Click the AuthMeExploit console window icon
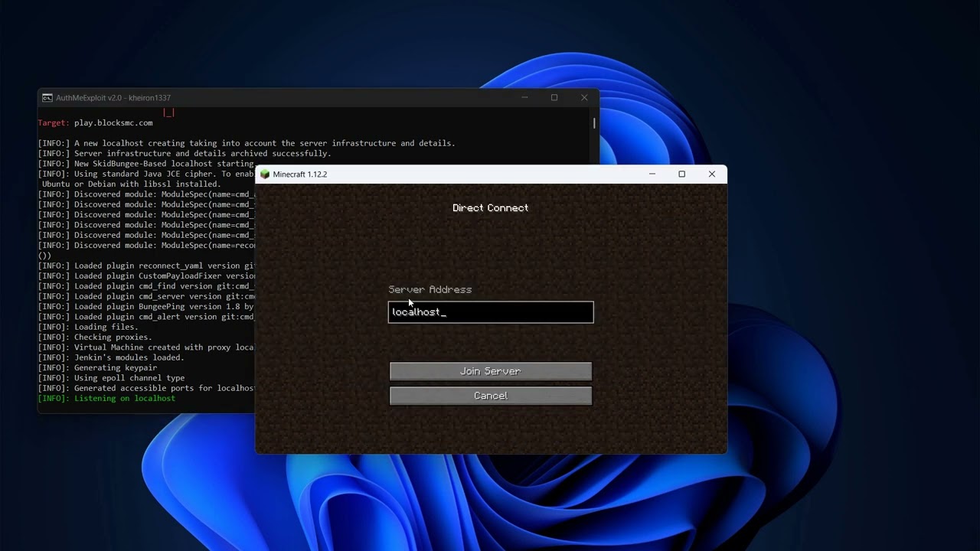Viewport: 980px width, 551px height. click(x=47, y=98)
